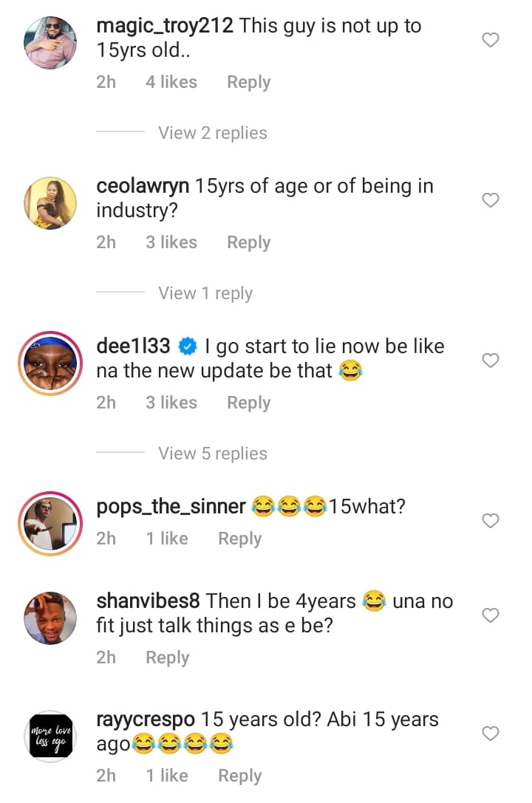Like rayycrespo's comment via heart
The height and width of the screenshot is (803, 532).
click(491, 734)
